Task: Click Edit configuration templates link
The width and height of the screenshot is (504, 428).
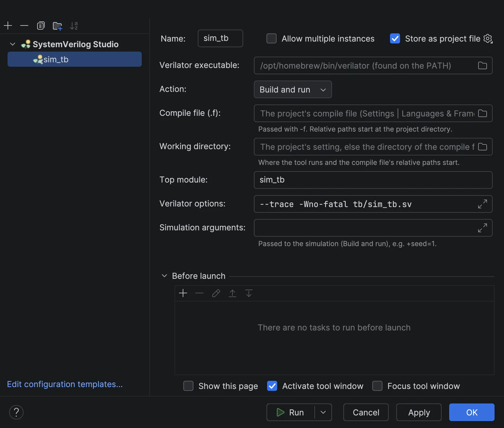Action: tap(65, 384)
